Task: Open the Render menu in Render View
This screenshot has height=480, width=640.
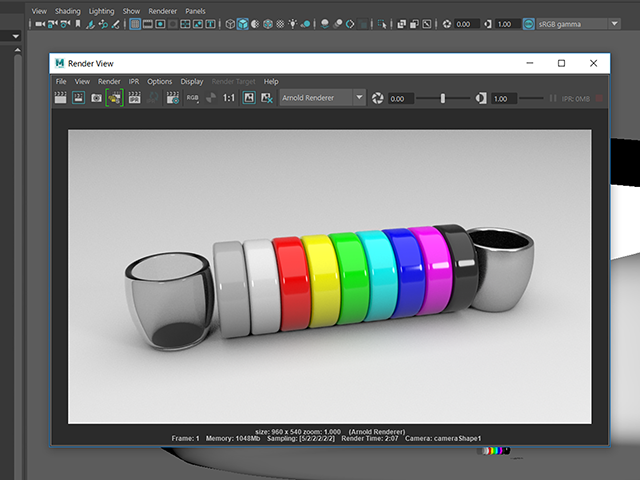Action: click(109, 81)
